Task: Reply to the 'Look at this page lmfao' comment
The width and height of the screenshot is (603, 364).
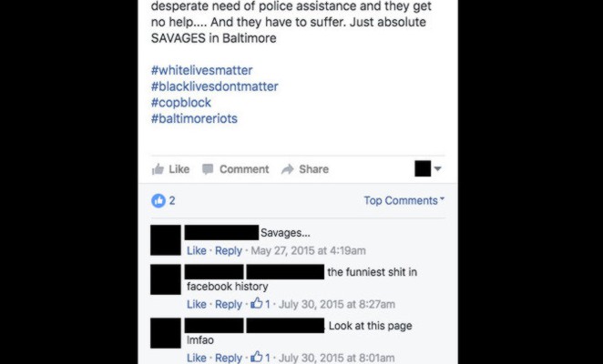Action: click(x=229, y=358)
